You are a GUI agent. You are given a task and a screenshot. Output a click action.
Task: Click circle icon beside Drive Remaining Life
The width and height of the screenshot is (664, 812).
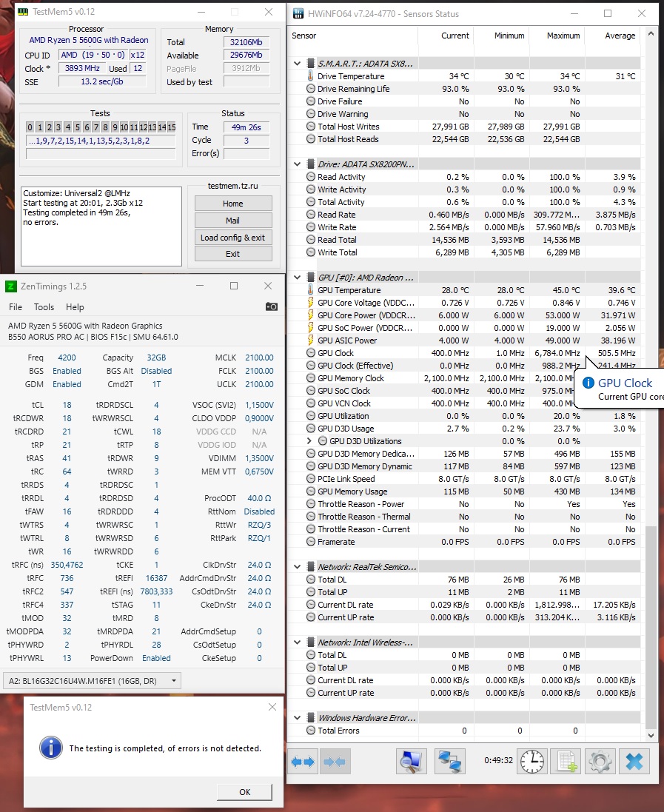311,89
